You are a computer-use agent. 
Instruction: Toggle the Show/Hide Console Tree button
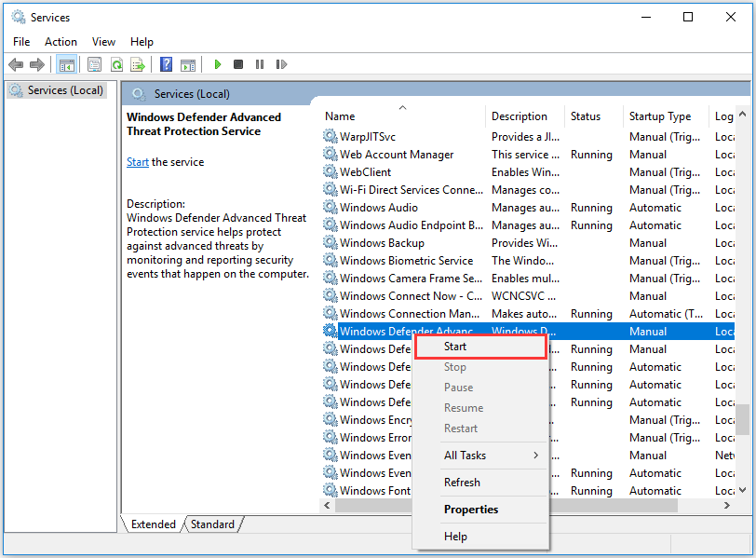(x=66, y=64)
